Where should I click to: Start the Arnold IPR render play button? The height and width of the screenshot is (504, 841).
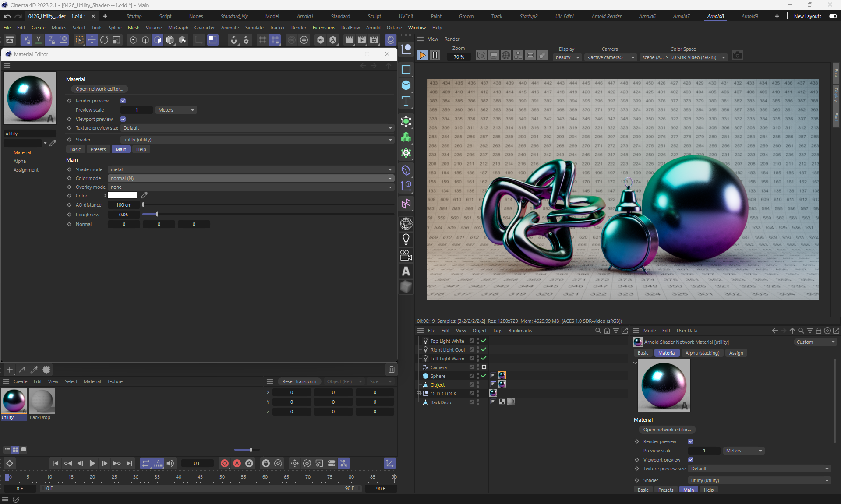coord(422,56)
